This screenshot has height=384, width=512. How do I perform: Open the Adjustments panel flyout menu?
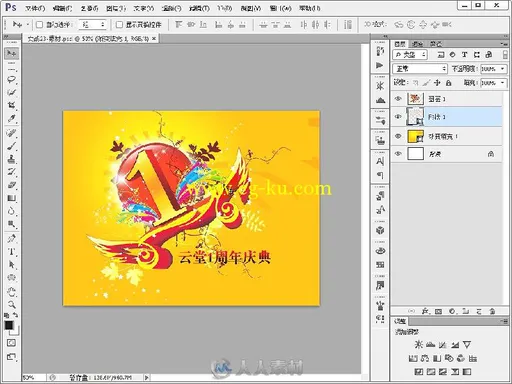504,321
